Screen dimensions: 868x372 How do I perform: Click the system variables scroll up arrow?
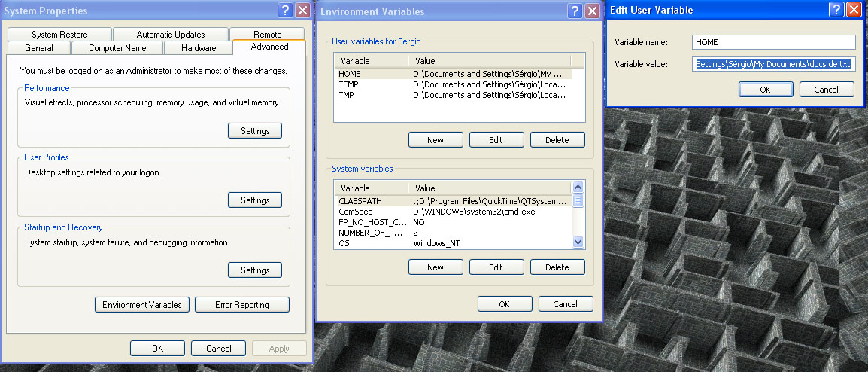(578, 188)
